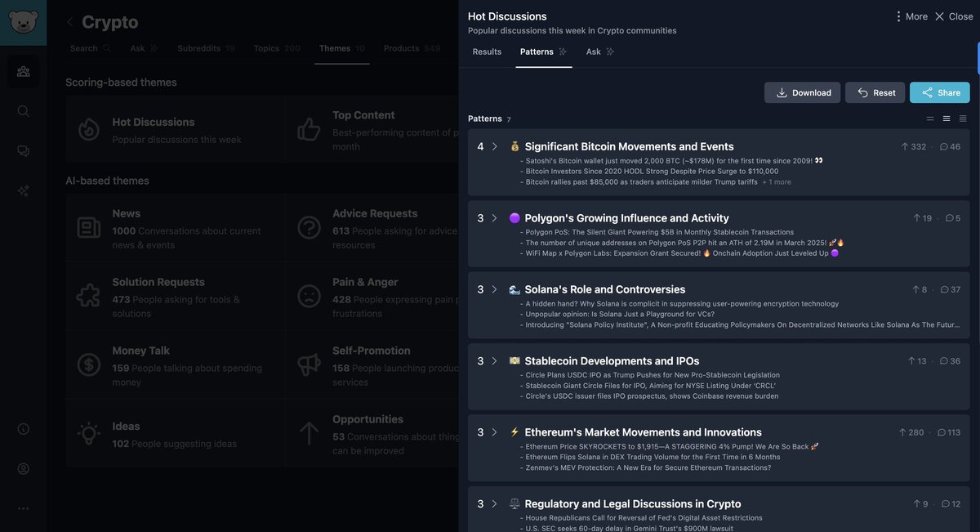The image size is (980, 532).
Task: Click the Top Content thumbs-up icon
Action: click(309, 129)
